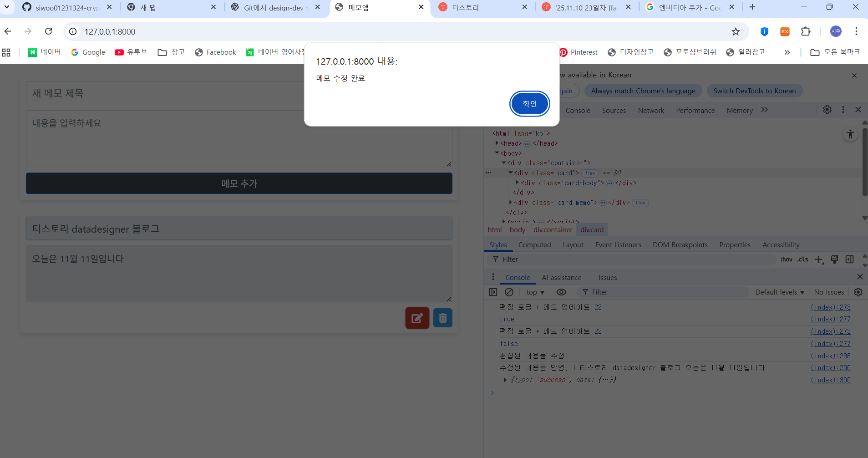Switch to siwoo01231324 GitHub tab
The image size is (868, 458).
[67, 7]
